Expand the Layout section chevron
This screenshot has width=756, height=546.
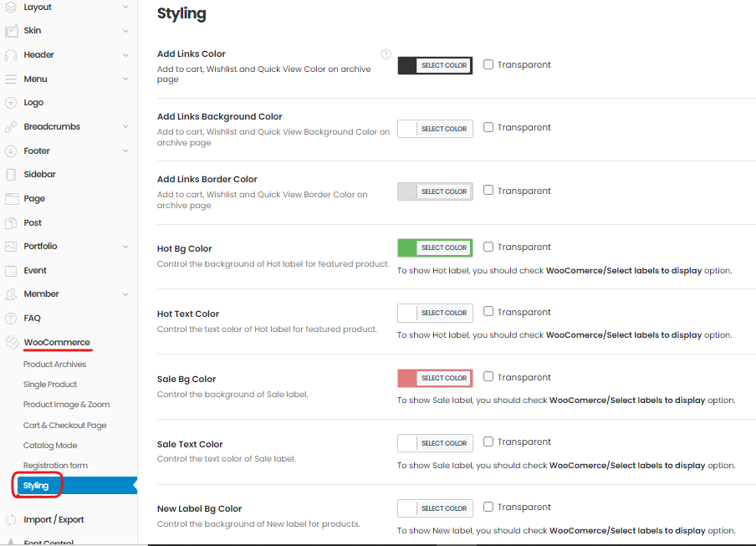pyautogui.click(x=125, y=8)
